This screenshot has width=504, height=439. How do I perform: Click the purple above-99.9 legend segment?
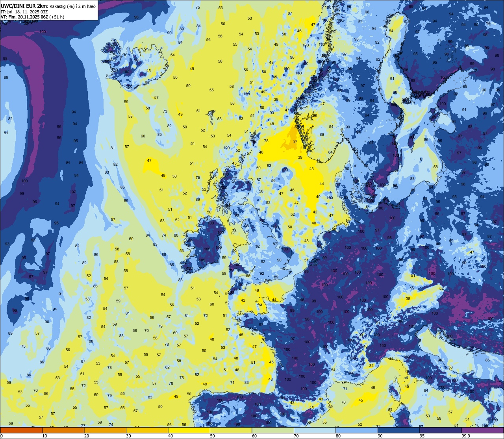point(483,430)
